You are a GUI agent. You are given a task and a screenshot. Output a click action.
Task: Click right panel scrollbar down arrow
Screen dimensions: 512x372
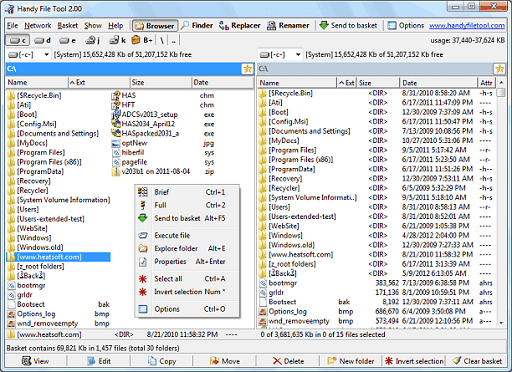click(x=501, y=323)
